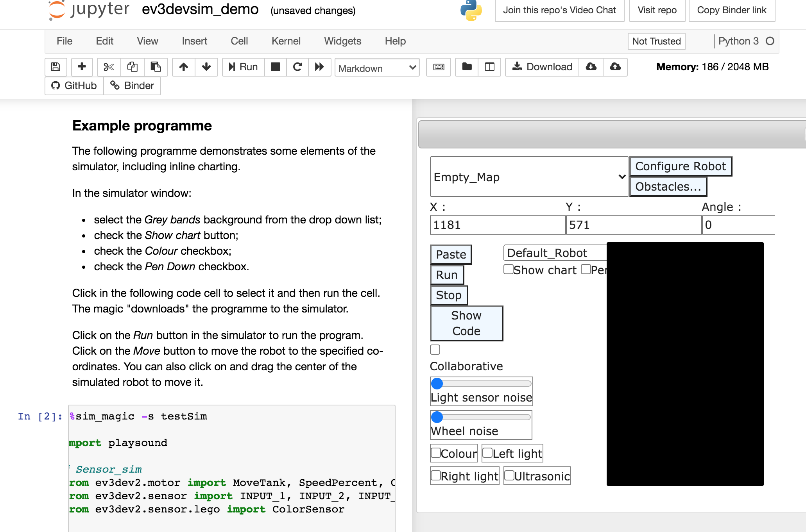Open the Default_Robot selection dropdown
This screenshot has height=532, width=806.
pyautogui.click(x=555, y=253)
